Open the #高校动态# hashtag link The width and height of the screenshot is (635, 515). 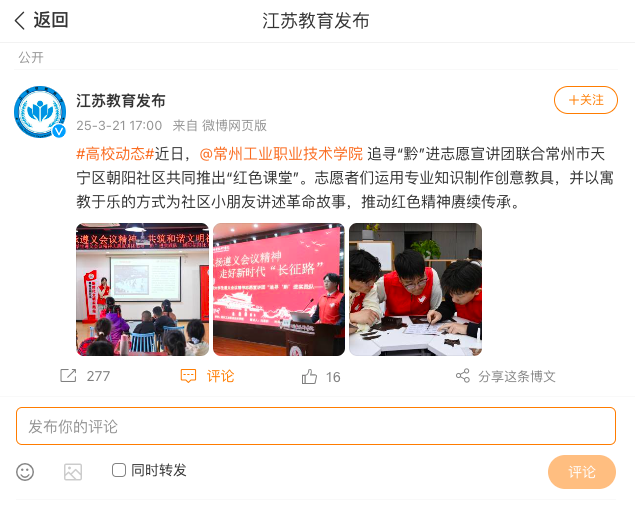(x=115, y=154)
